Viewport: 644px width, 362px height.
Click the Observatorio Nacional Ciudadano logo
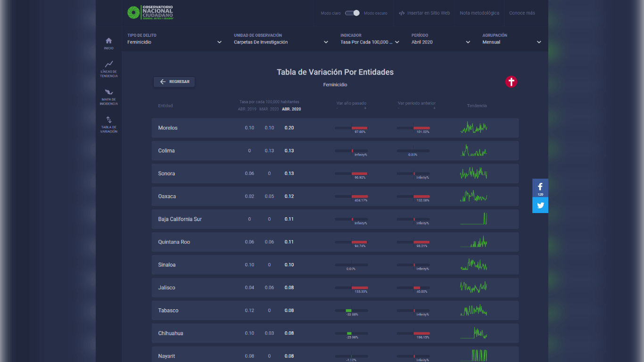pyautogui.click(x=150, y=13)
